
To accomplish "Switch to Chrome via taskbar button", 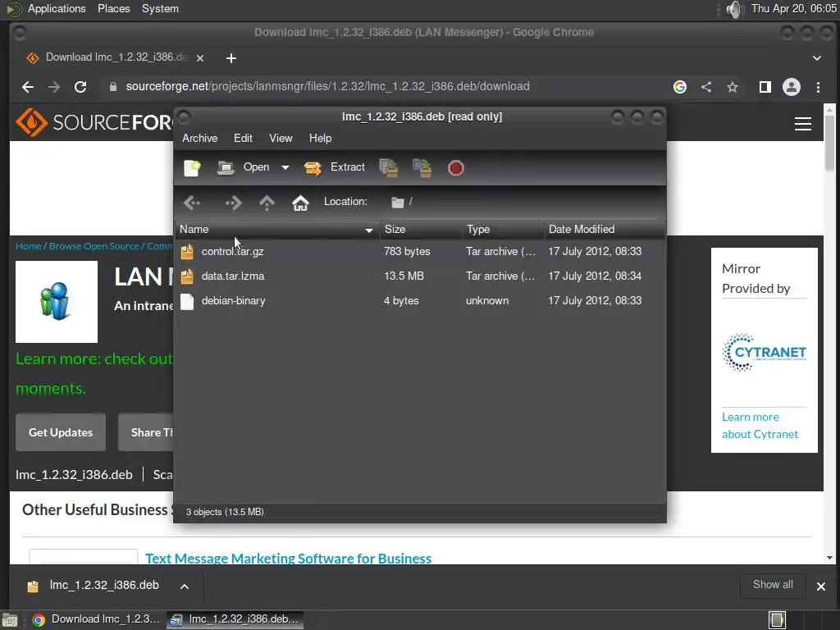I will point(97,619).
